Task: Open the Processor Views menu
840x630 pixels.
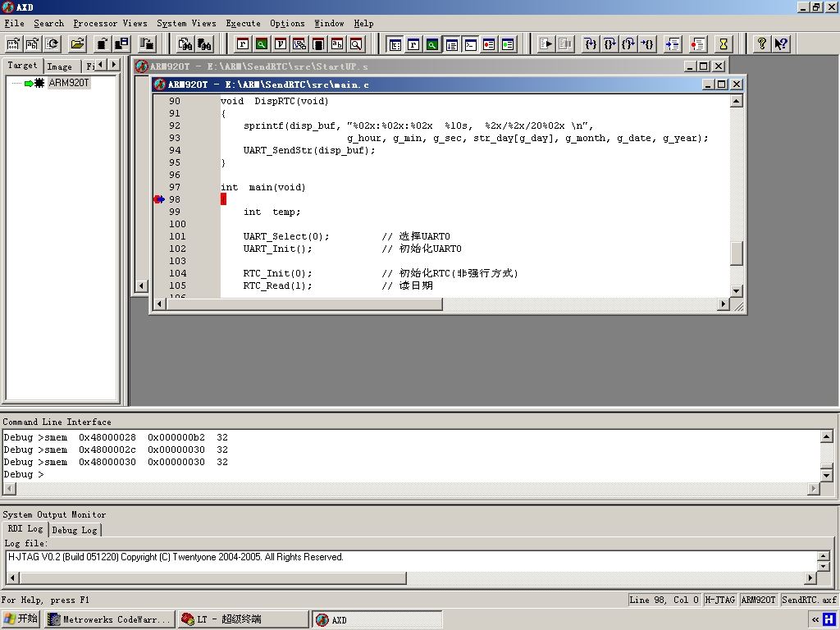Action: point(111,23)
